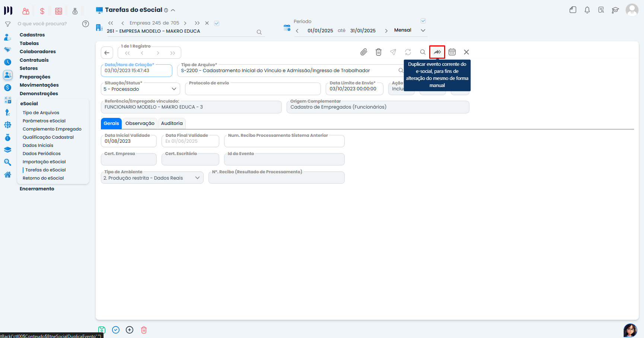Open the Situação/Status dropdown
Image resolution: width=644 pixels, height=338 pixels.
coord(140,89)
